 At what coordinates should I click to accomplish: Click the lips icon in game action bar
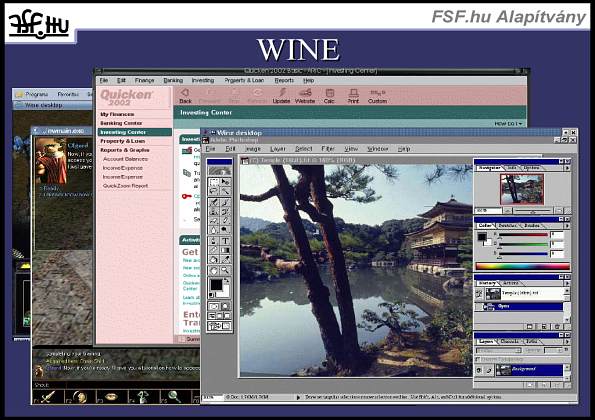[x=111, y=397]
